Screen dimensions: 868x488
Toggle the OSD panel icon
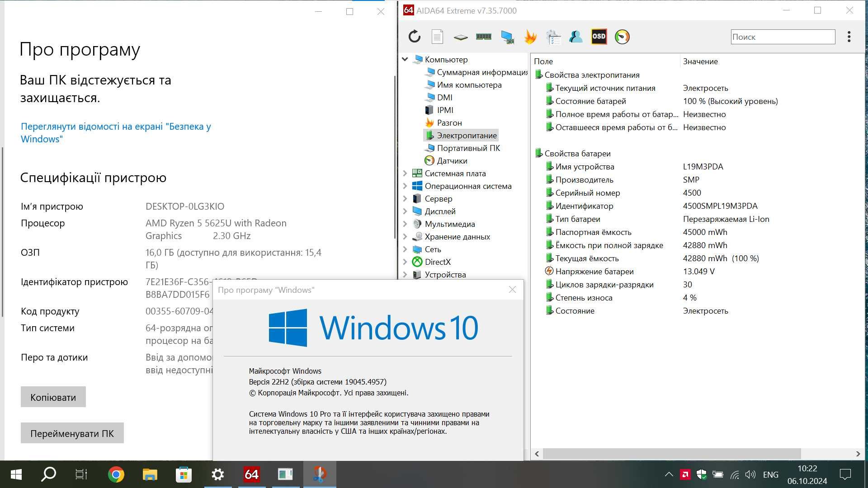pyautogui.click(x=599, y=37)
